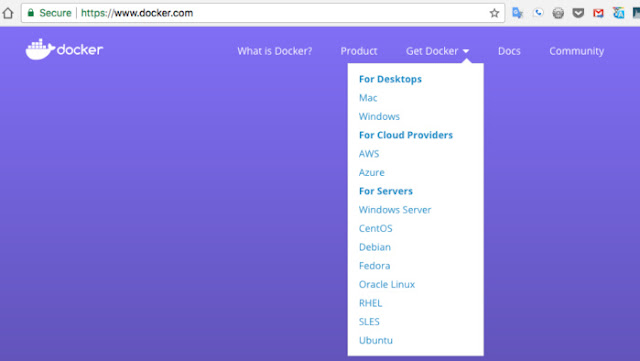Click the grey gear-shaped extension icon
Viewport: 640px width, 361px height.
558,13
